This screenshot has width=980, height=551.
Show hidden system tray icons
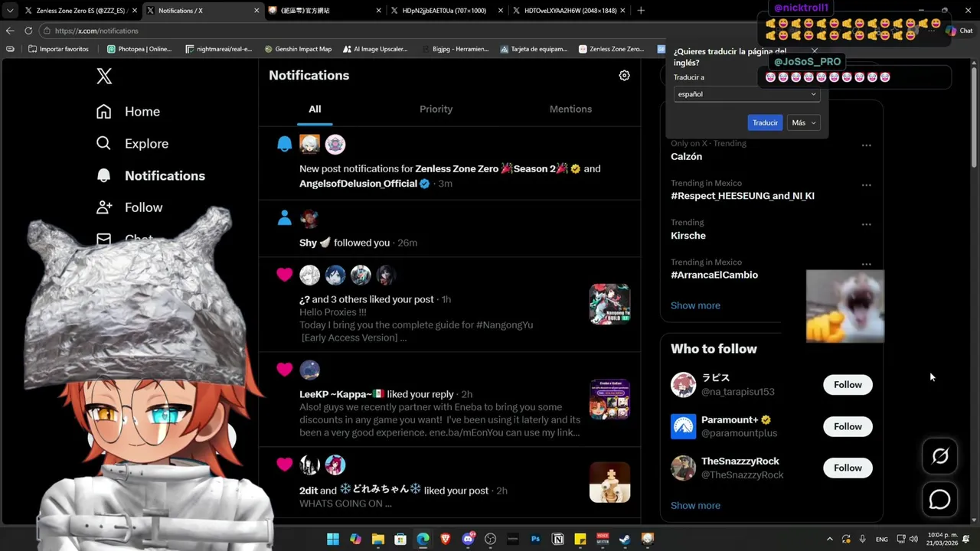tap(829, 539)
